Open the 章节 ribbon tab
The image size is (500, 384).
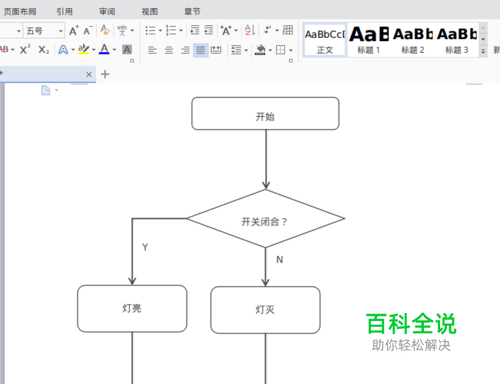point(192,12)
